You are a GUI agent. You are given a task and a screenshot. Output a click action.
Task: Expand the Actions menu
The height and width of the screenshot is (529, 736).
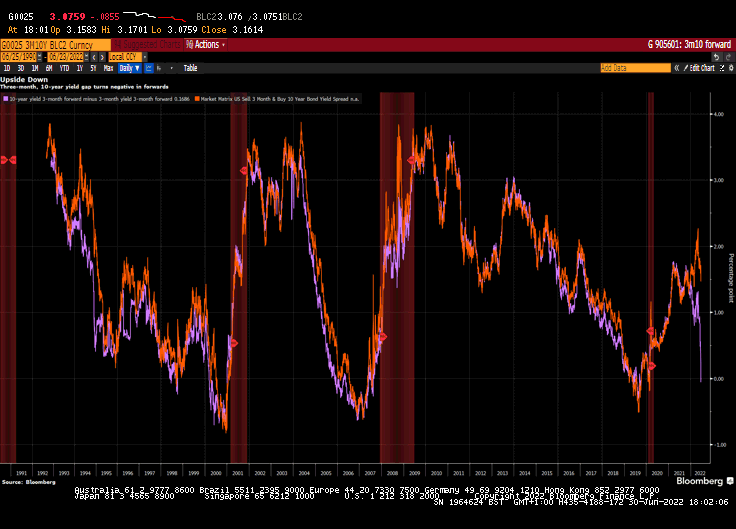point(206,45)
